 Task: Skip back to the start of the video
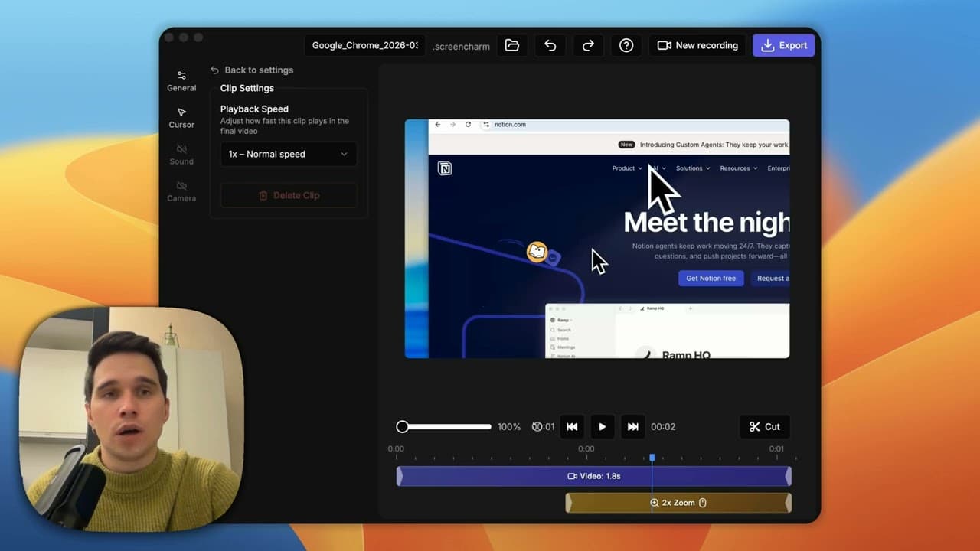pyautogui.click(x=572, y=426)
